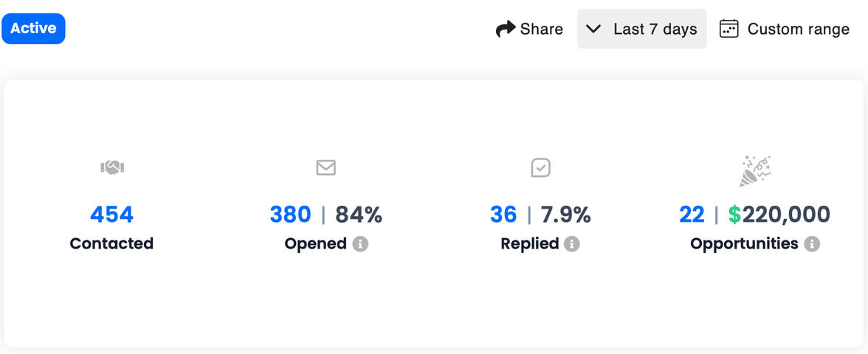This screenshot has width=868, height=354.
Task: Click the envelope Opened icon
Action: click(x=325, y=168)
